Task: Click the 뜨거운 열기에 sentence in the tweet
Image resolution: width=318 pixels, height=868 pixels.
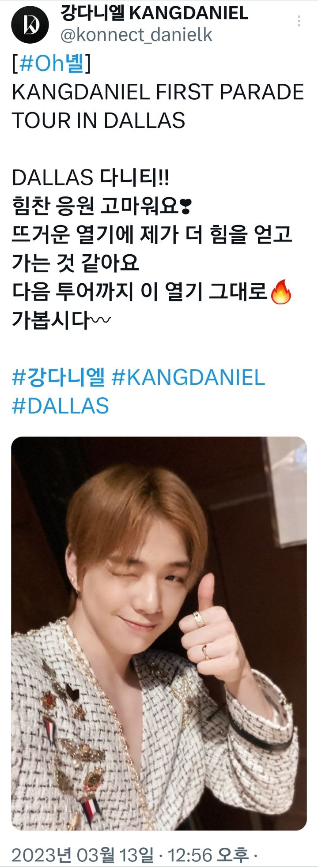Action: pyautogui.click(x=152, y=249)
